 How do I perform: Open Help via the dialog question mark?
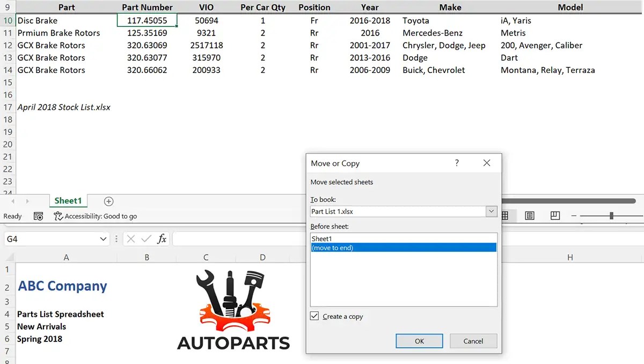click(457, 163)
